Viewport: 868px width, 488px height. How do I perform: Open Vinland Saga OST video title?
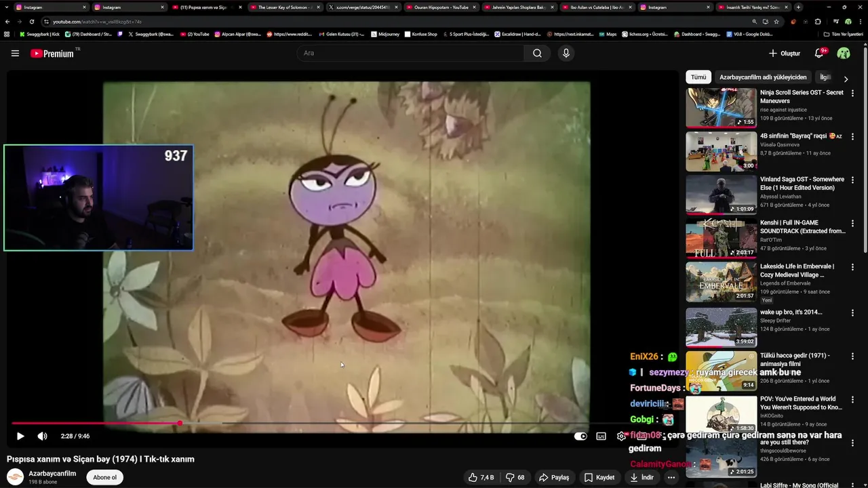pyautogui.click(x=802, y=184)
